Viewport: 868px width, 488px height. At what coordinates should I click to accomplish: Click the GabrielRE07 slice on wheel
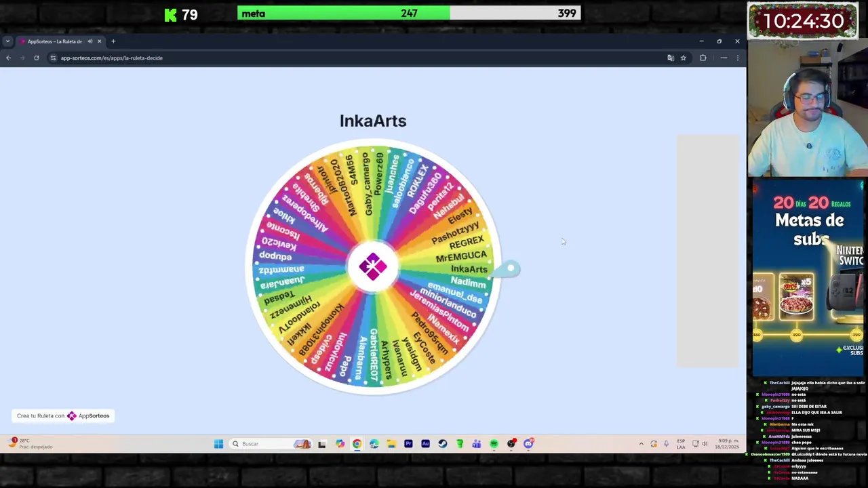coord(374,354)
